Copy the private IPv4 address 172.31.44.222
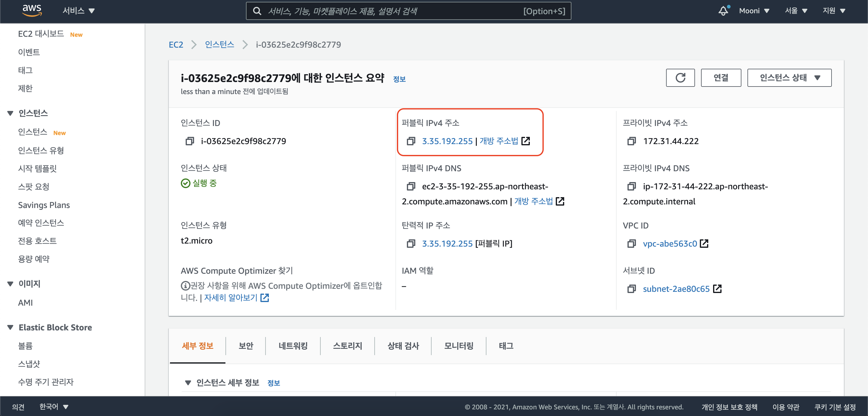Image resolution: width=868 pixels, height=416 pixels. [x=631, y=141]
